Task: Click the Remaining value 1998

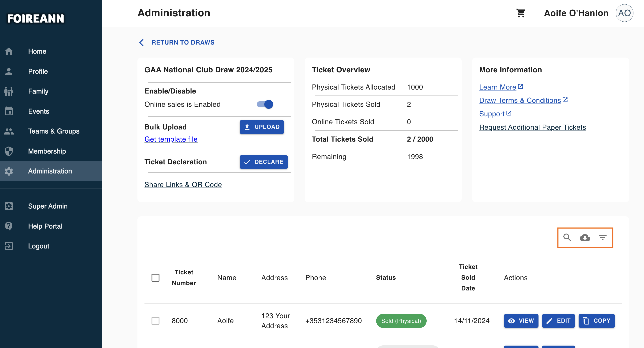Action: [415, 157]
